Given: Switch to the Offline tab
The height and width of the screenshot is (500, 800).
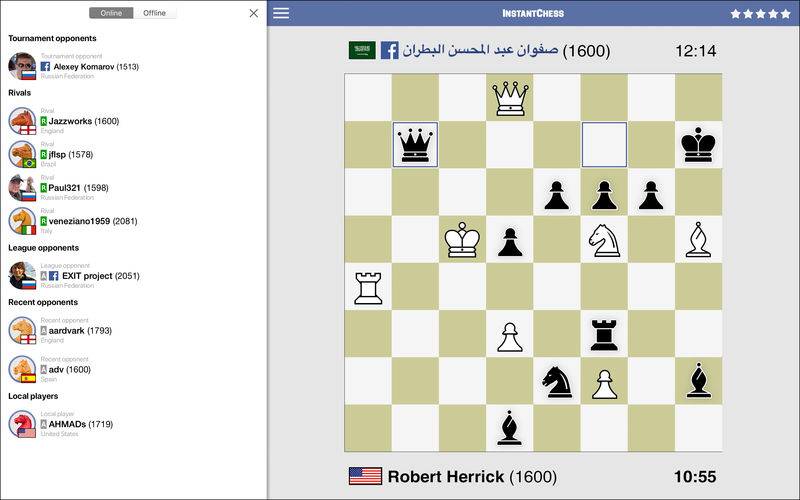Looking at the screenshot, I should click(x=155, y=13).
